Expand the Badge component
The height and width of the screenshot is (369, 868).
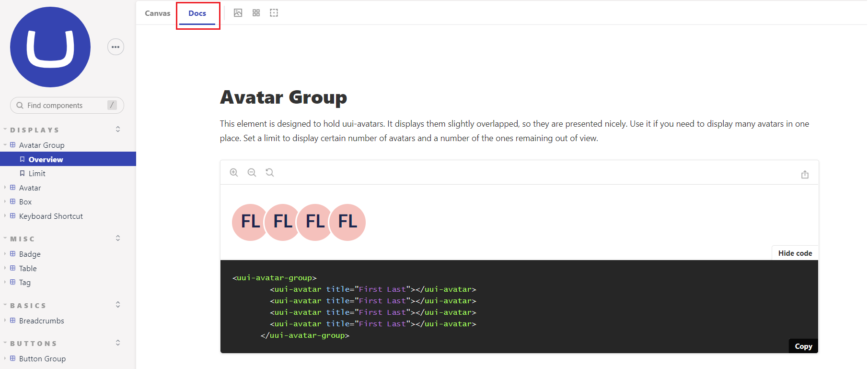(30, 254)
